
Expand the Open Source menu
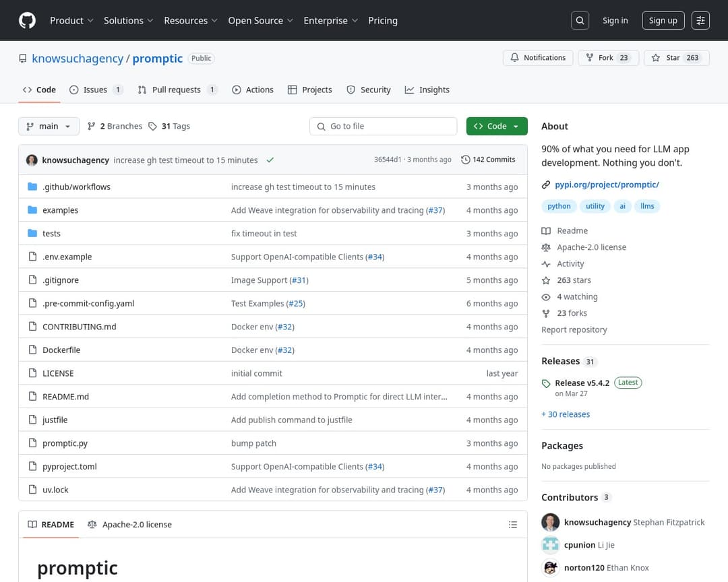pyautogui.click(x=260, y=20)
